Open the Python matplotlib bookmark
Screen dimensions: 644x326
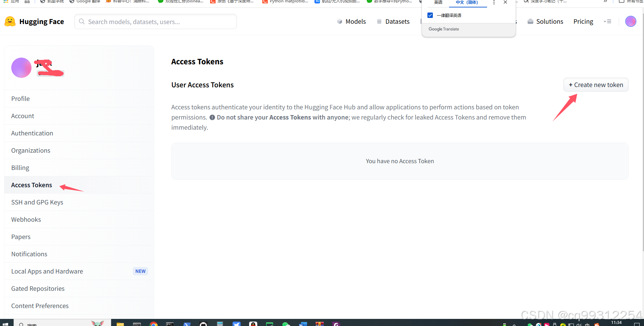point(285,2)
